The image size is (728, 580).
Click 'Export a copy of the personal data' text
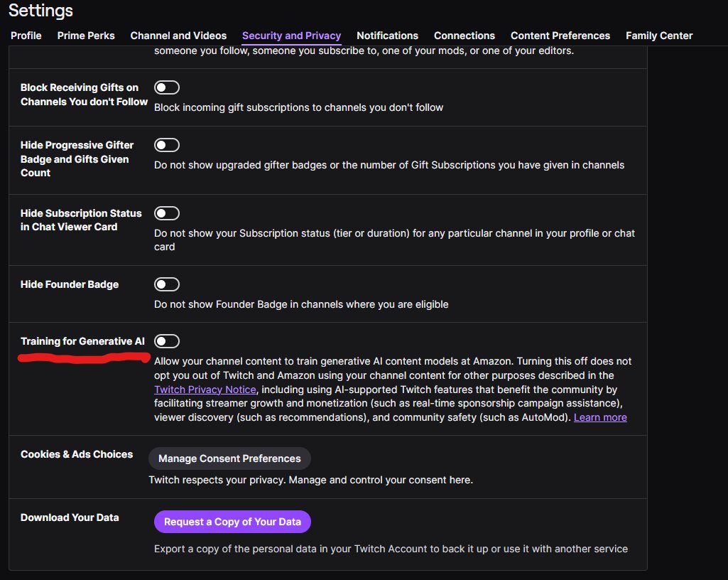[391, 549]
